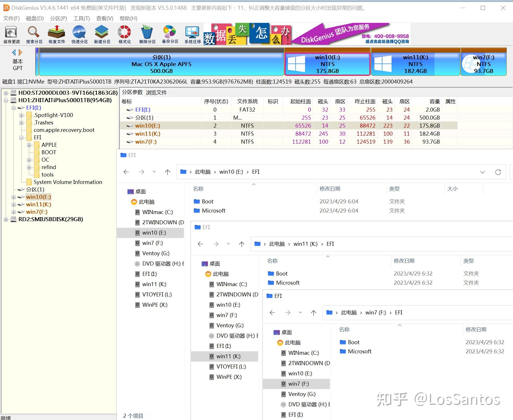Click Forward arrow in win11 (K:) EFI window

click(216, 244)
